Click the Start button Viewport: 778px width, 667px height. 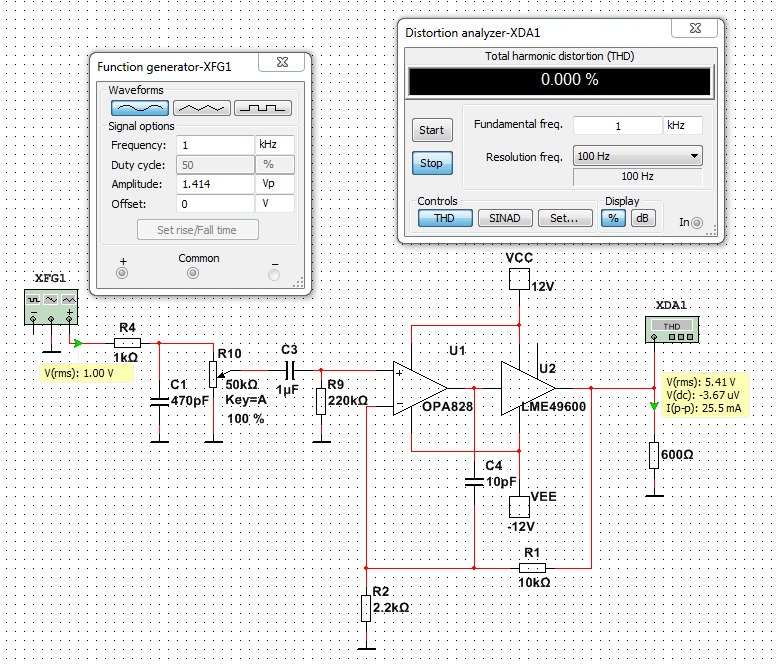pos(432,130)
